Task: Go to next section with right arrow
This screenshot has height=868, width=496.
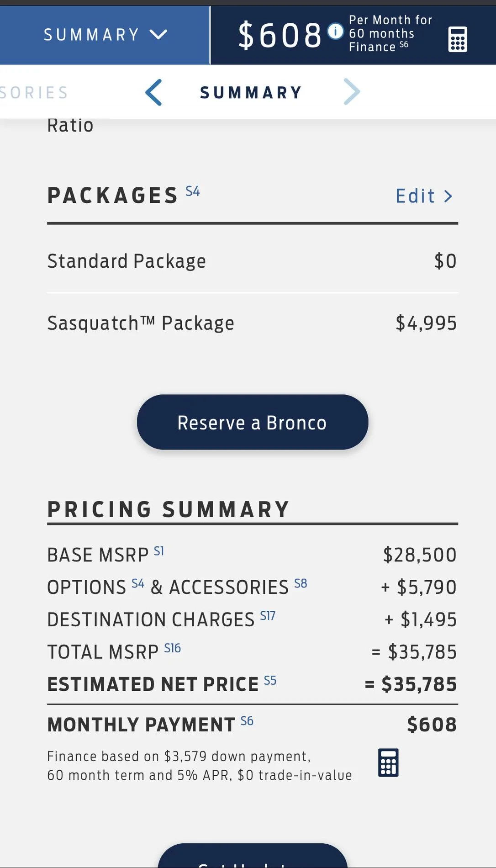Action: tap(352, 92)
